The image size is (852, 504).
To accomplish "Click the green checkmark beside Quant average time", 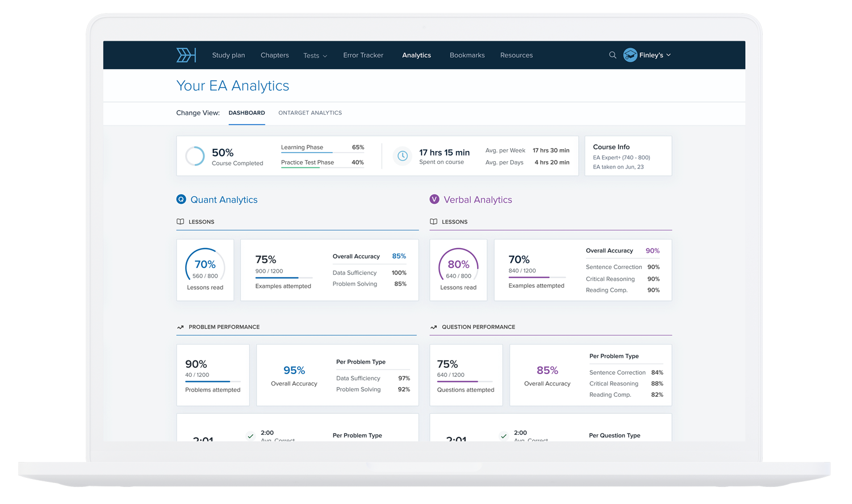I will (x=250, y=436).
